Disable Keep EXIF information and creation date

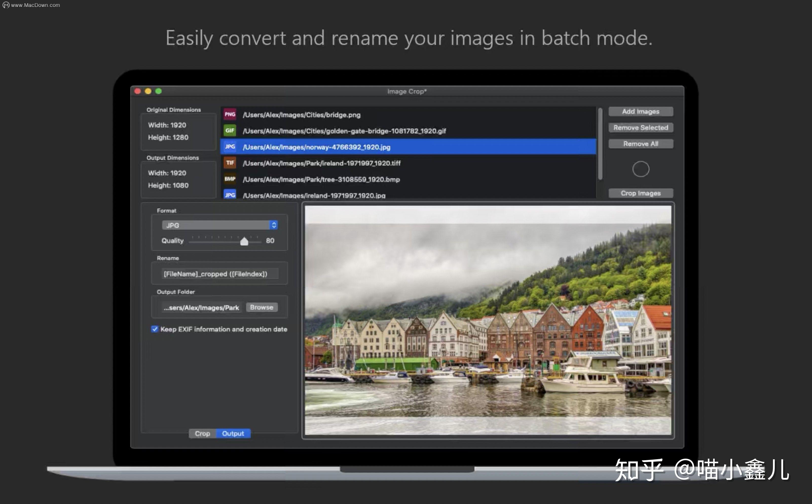[155, 329]
